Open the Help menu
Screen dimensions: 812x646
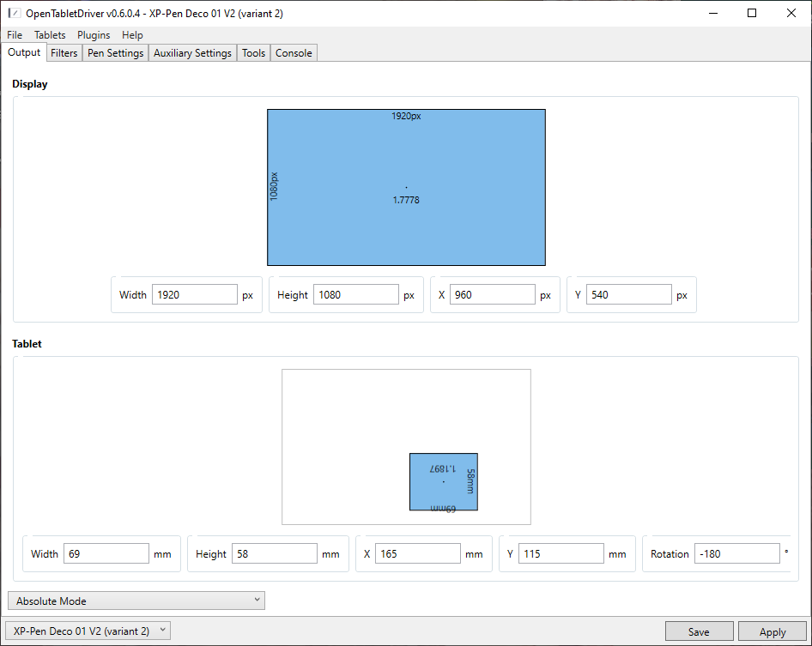(x=132, y=35)
